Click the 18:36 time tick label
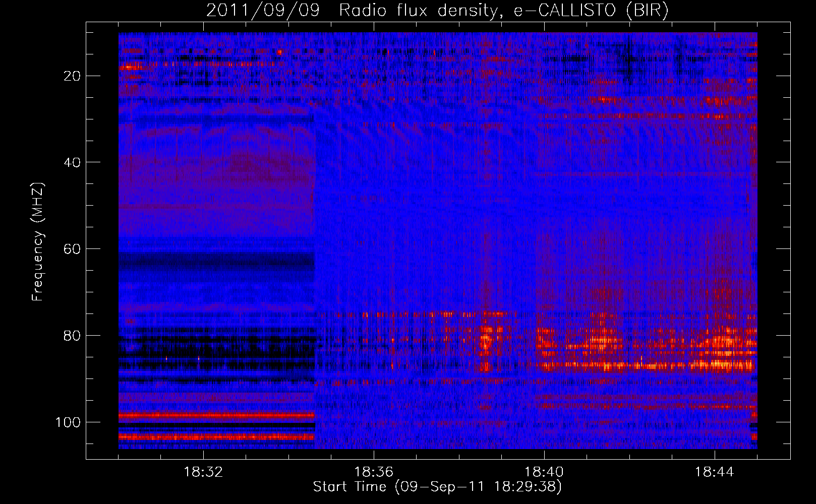The width and height of the screenshot is (816, 504). [x=374, y=472]
